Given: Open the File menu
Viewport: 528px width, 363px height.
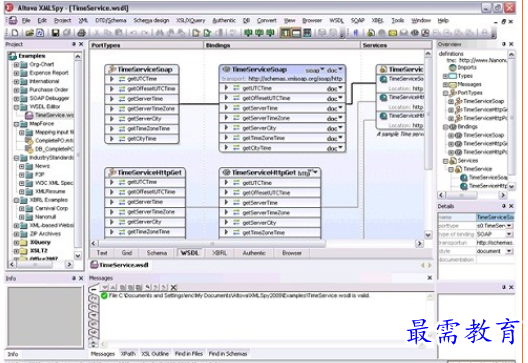Looking at the screenshot, I should click(x=26, y=21).
